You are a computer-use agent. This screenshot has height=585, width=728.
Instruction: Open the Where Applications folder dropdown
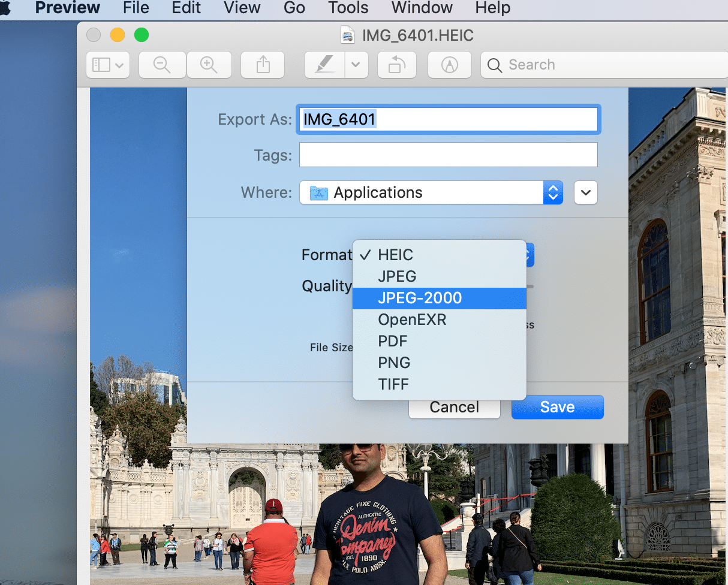[x=431, y=192]
